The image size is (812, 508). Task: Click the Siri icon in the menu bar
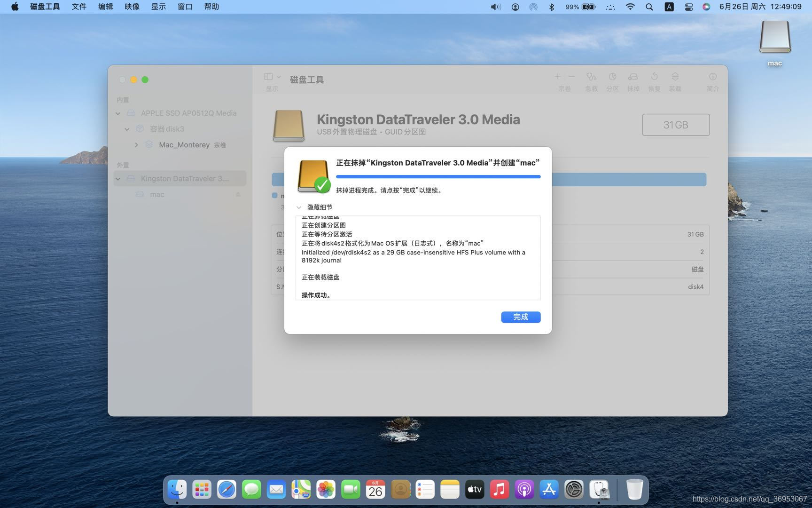(706, 7)
